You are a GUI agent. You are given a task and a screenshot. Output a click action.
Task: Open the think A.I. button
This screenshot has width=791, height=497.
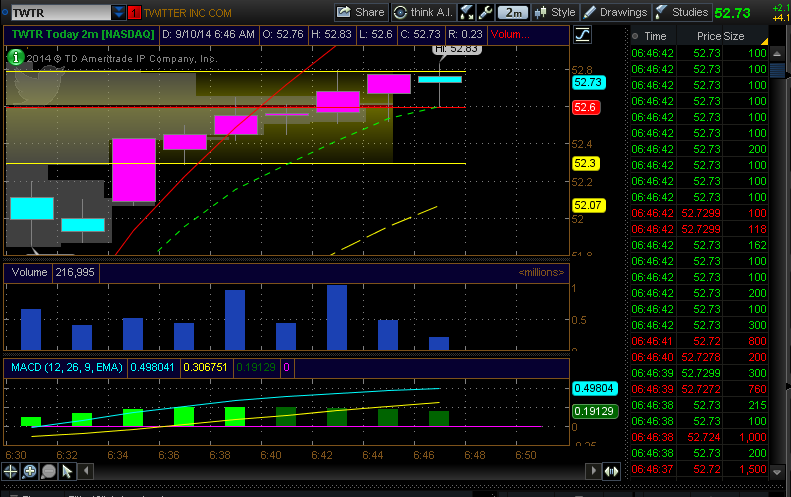pos(424,12)
